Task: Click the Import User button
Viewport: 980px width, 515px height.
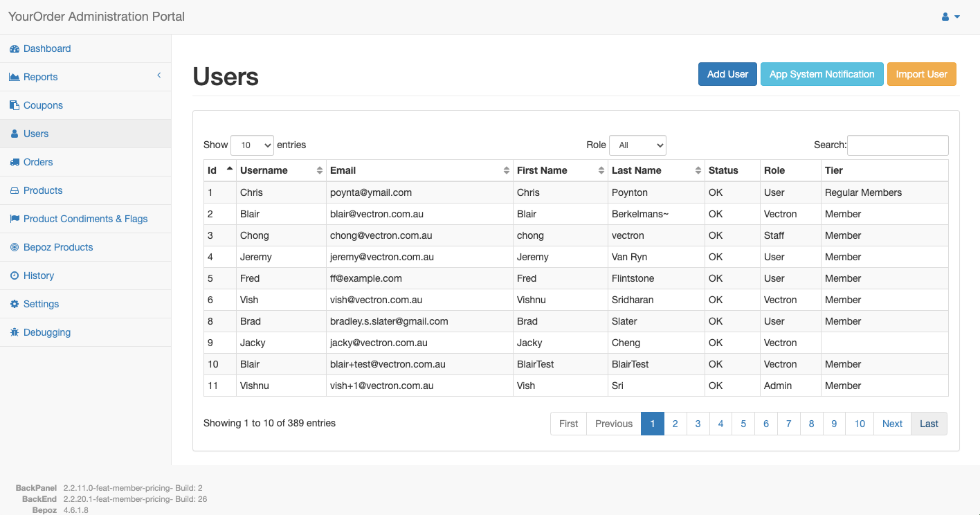Action: (x=921, y=74)
